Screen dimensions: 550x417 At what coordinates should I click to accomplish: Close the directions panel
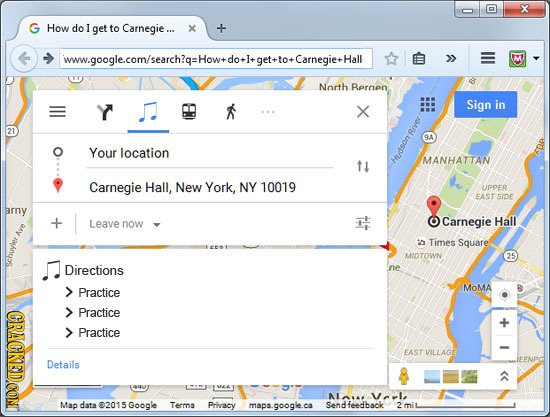tap(363, 112)
